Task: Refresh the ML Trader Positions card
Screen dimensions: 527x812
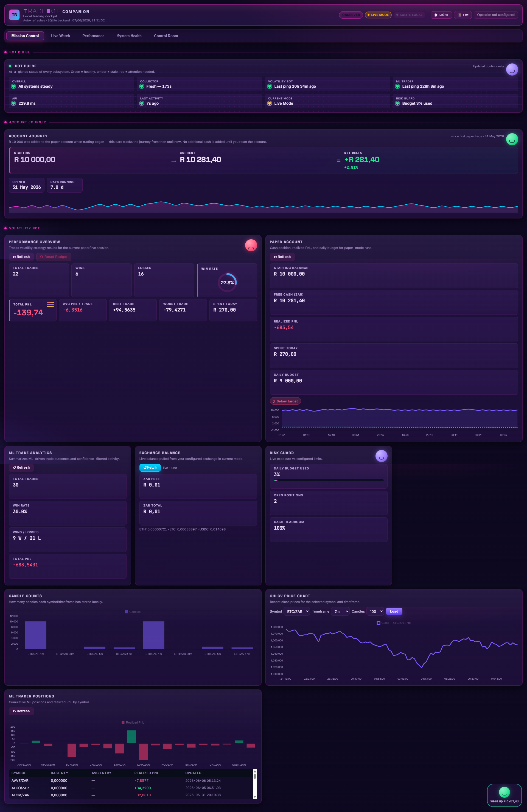Action: coord(21,711)
